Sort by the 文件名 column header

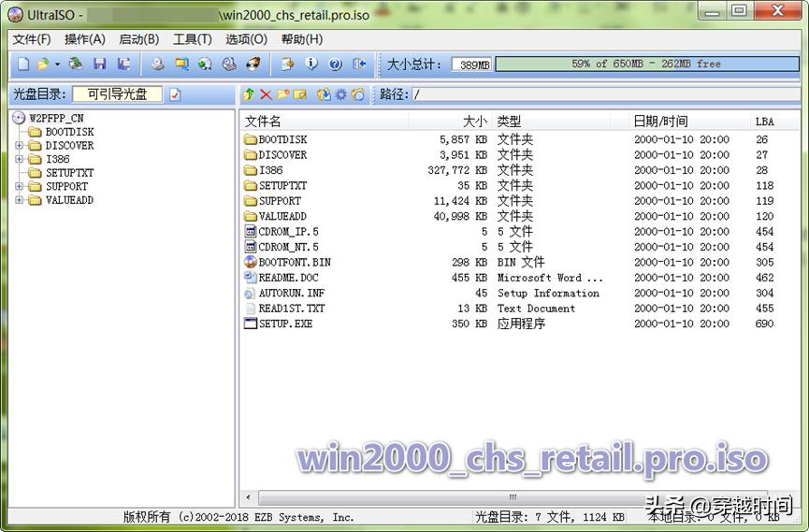pos(325,122)
